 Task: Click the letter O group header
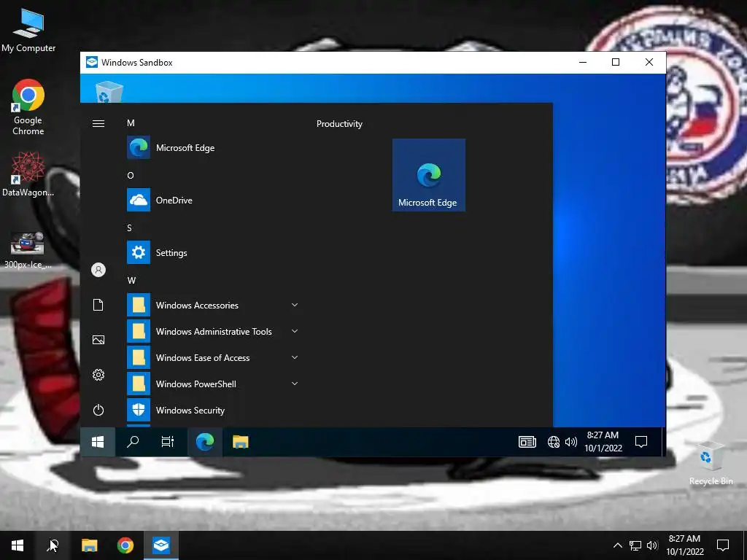[x=131, y=175]
